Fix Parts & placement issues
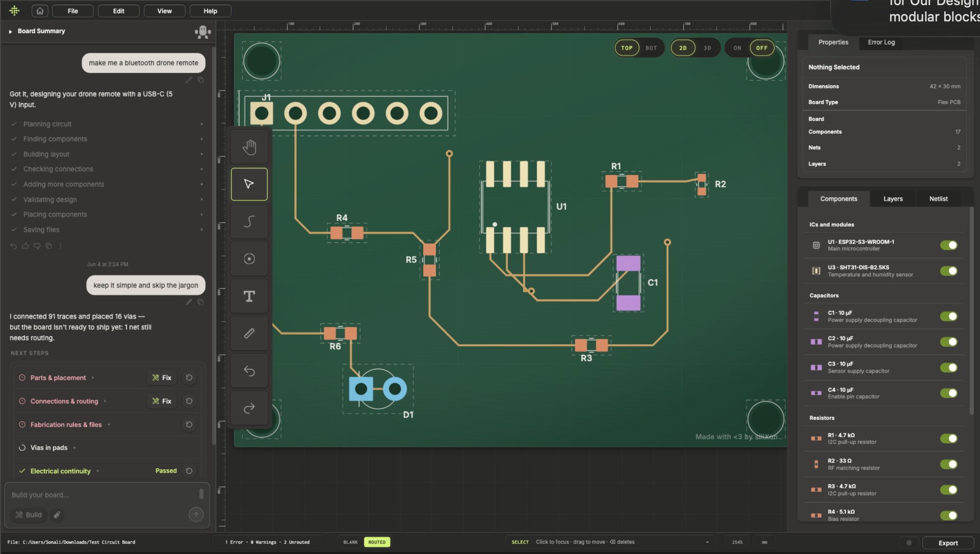 coord(162,377)
